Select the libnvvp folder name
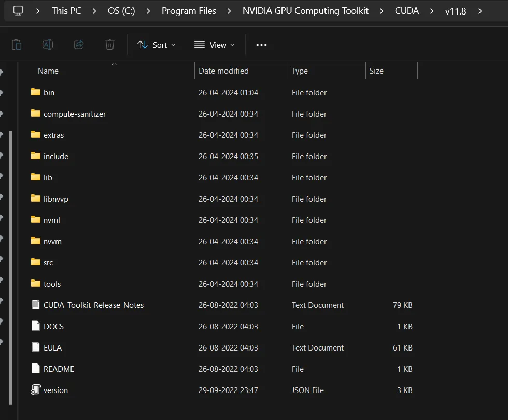The image size is (508, 420). coord(56,199)
